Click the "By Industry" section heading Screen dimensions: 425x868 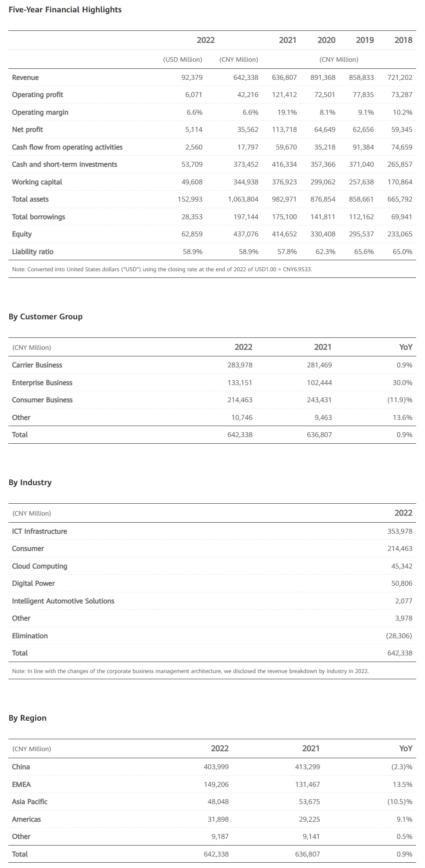pos(30,483)
